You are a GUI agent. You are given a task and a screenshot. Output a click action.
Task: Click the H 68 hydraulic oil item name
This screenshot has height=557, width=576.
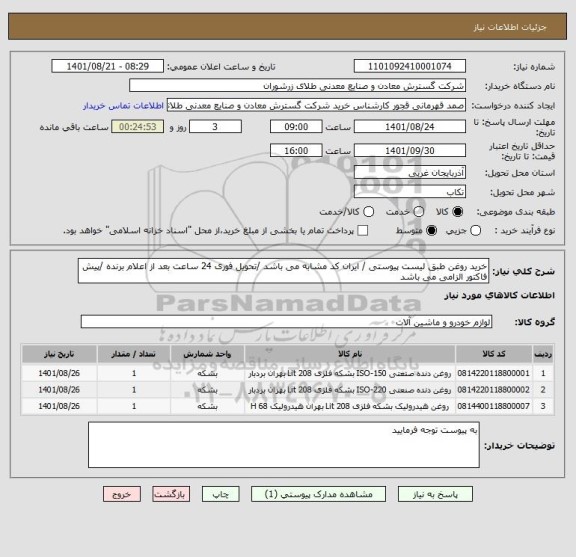point(350,406)
